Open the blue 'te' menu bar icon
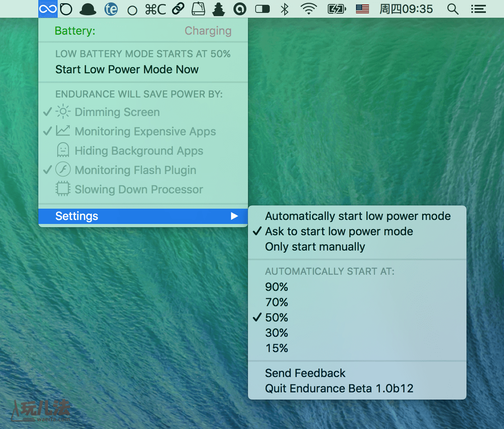 111,9
